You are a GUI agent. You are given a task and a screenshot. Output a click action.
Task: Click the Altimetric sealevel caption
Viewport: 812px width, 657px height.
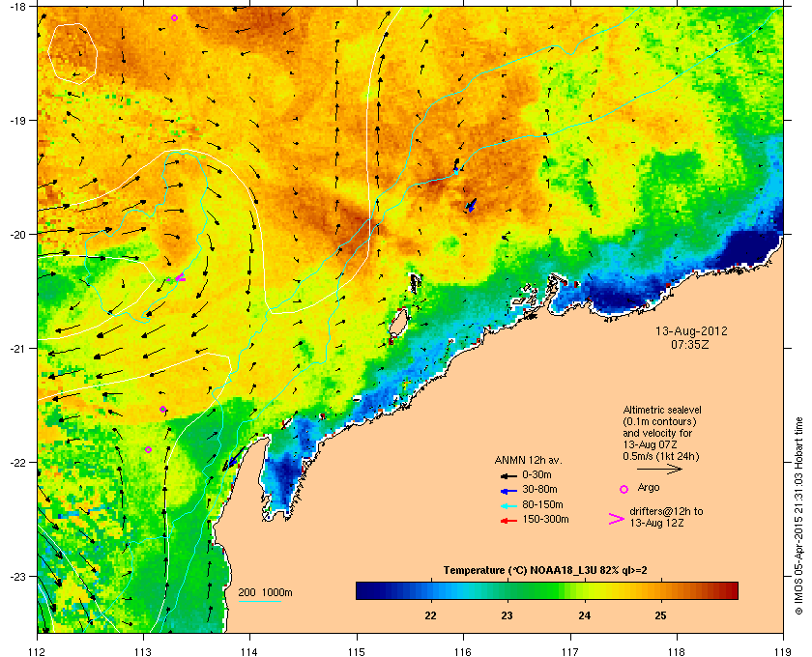[662, 410]
